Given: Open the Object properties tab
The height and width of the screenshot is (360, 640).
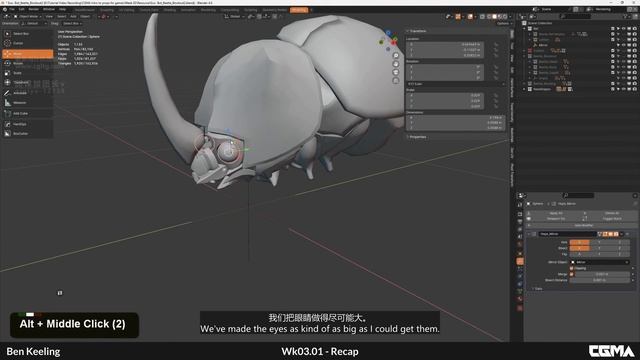Looking at the screenshot, I should tap(520, 253).
